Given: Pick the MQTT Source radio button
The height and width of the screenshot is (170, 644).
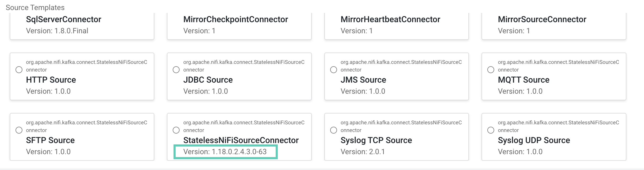Looking at the screenshot, I should click(491, 70).
